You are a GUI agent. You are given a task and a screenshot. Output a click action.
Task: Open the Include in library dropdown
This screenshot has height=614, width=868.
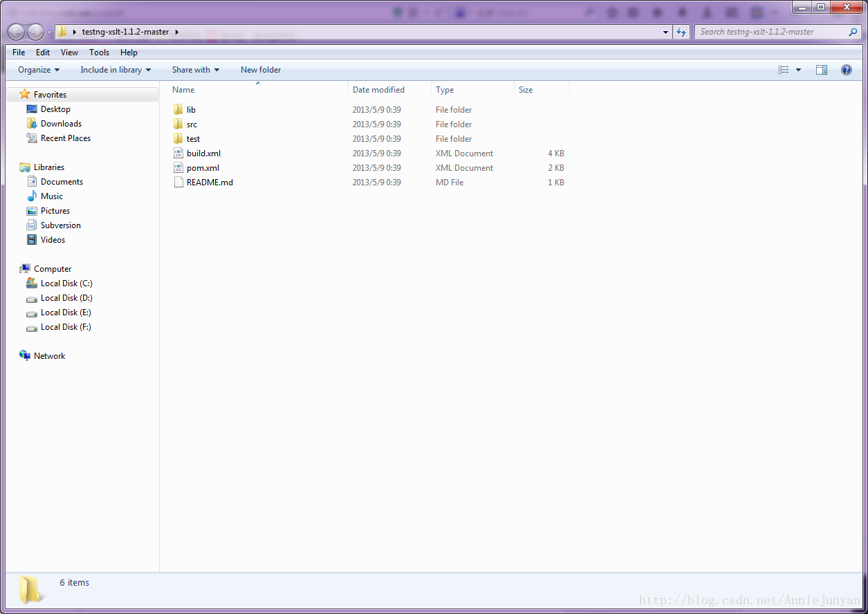116,70
